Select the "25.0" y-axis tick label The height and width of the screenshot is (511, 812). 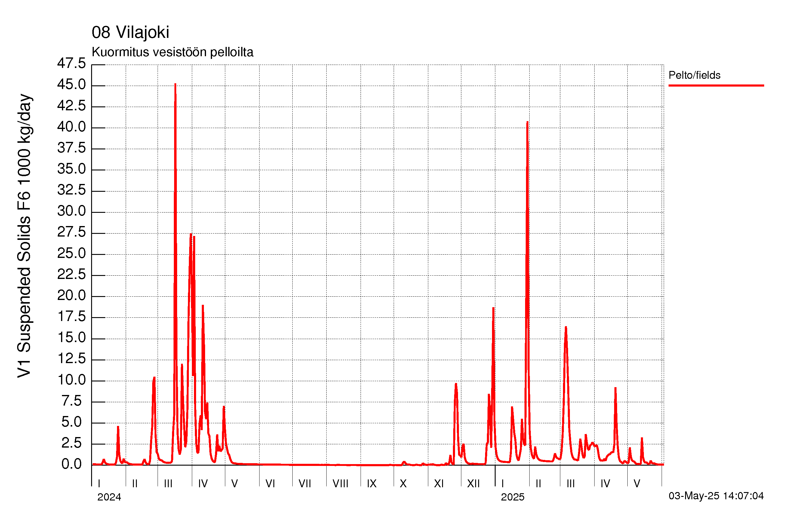(72, 253)
